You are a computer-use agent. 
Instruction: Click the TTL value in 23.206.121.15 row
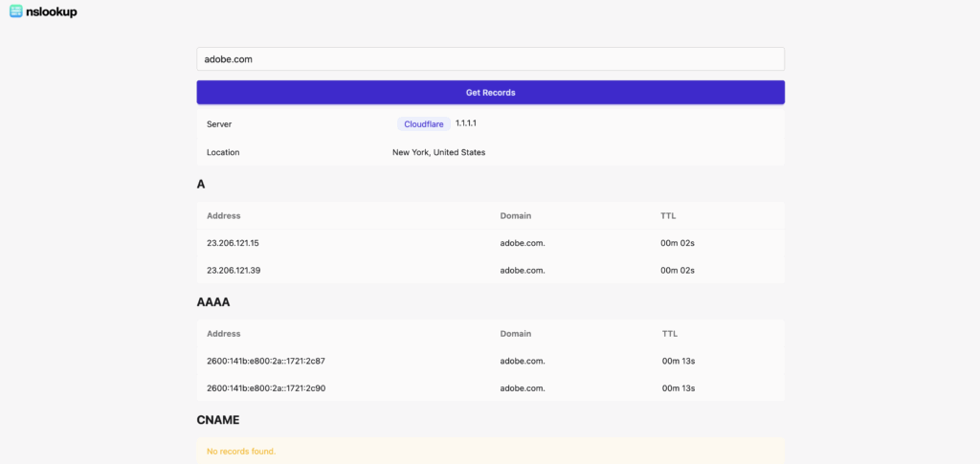[x=678, y=243]
